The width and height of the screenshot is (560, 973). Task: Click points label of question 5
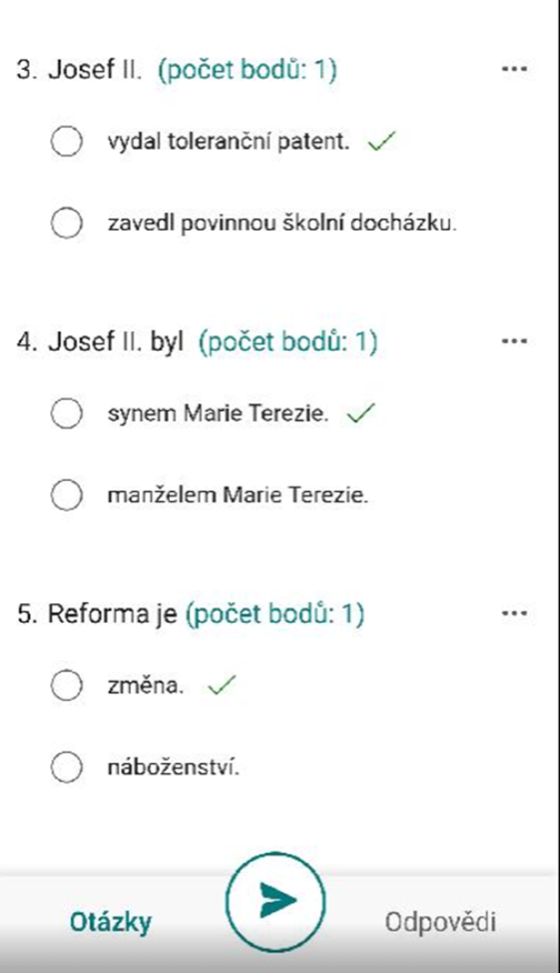pyautogui.click(x=274, y=614)
